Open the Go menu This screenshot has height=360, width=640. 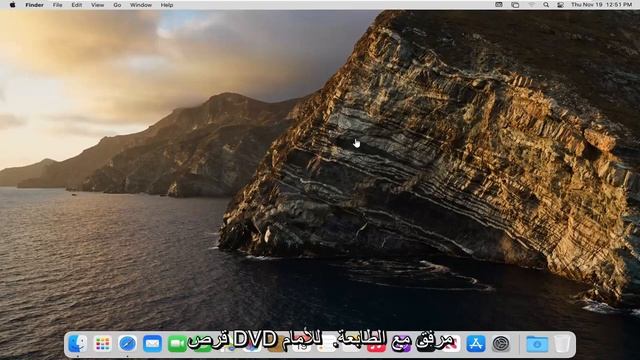117,5
